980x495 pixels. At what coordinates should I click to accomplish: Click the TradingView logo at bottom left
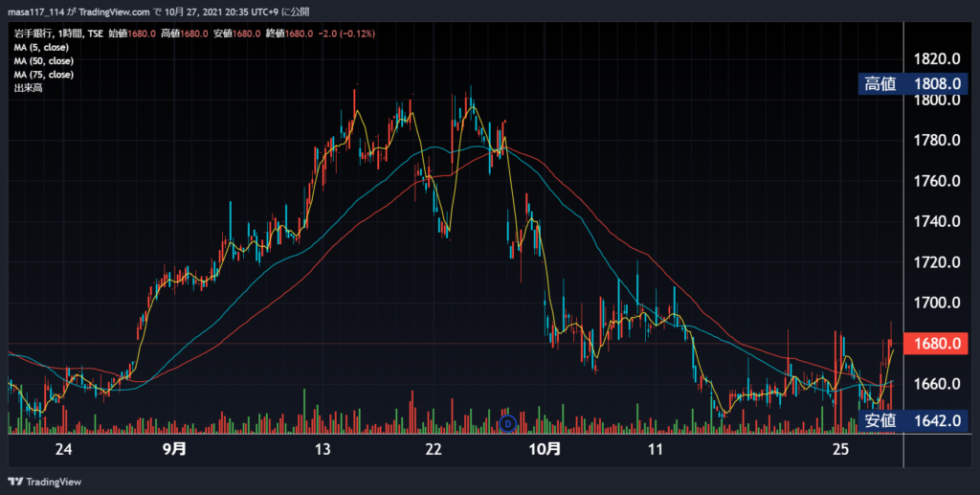pyautogui.click(x=44, y=482)
